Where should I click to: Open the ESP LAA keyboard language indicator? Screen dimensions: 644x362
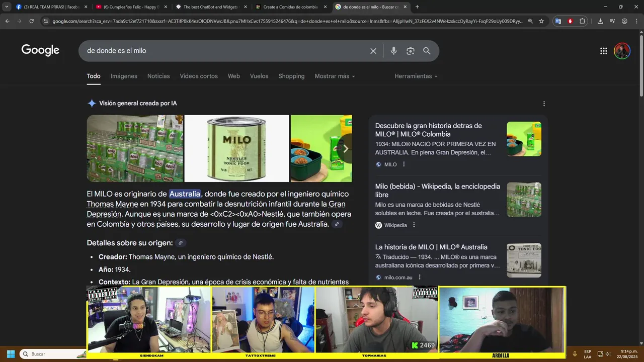tap(588, 354)
